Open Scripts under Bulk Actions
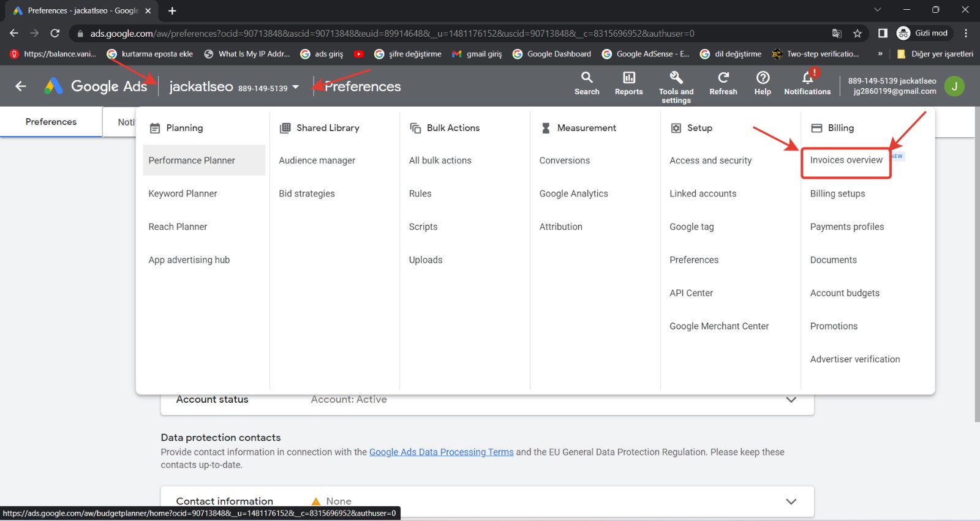Viewport: 980px width, 521px height. 423,227
